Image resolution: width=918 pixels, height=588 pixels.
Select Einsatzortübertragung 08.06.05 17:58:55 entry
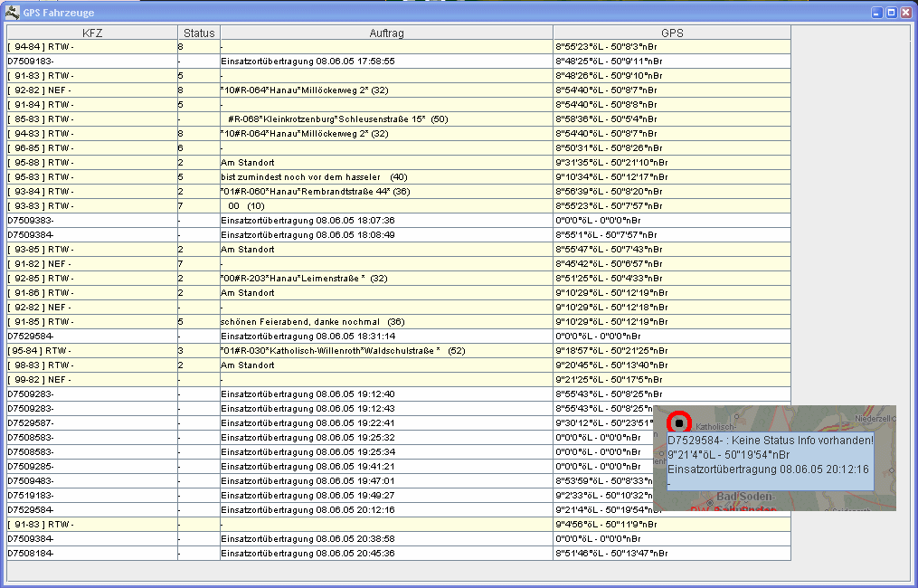click(x=308, y=62)
